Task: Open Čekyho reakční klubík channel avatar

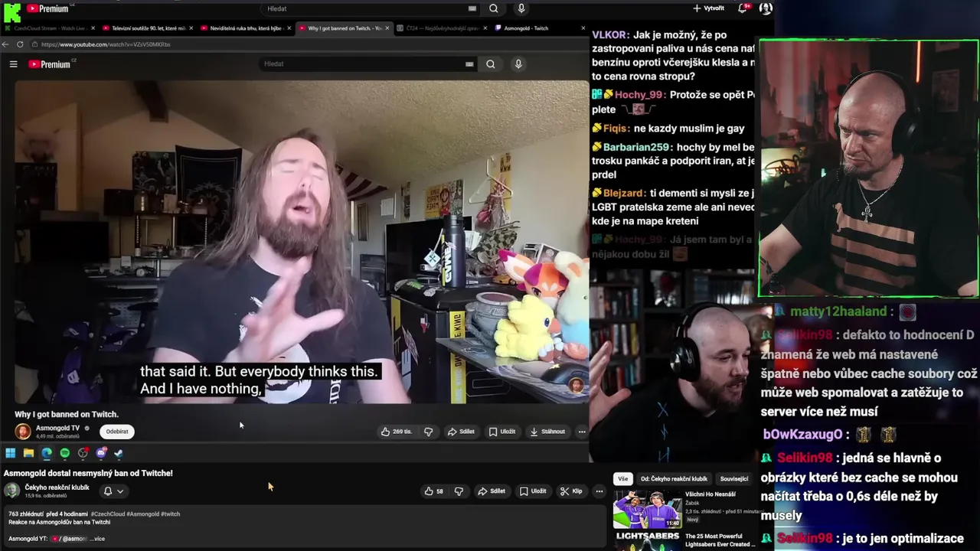Action: coord(12,491)
